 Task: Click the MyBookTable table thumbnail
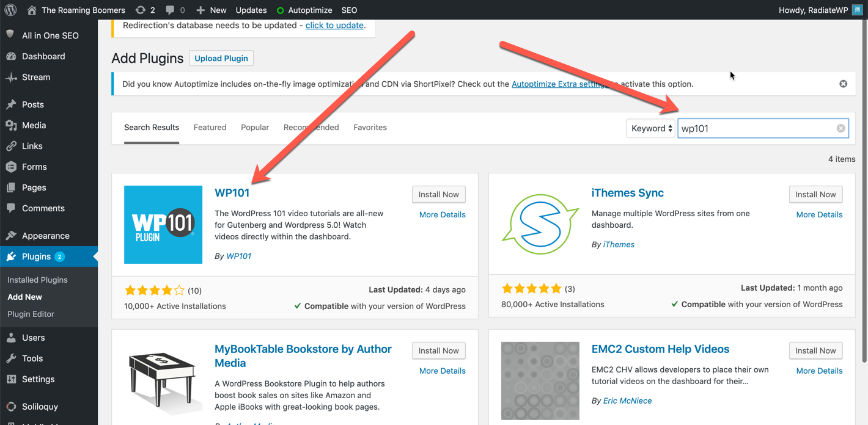pyautogui.click(x=163, y=381)
